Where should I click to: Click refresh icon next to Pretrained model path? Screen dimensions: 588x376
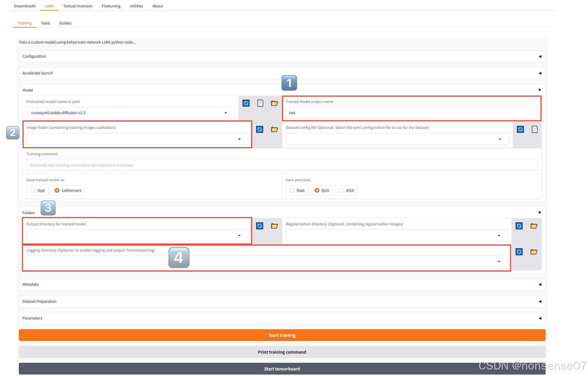pos(246,103)
